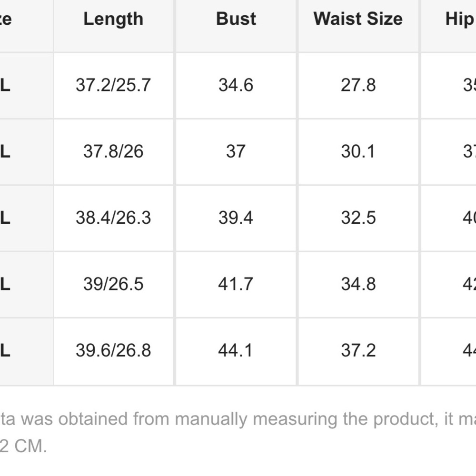Pick the waist size cell 37.2
The width and height of the screenshot is (476, 476).
pyautogui.click(x=358, y=350)
